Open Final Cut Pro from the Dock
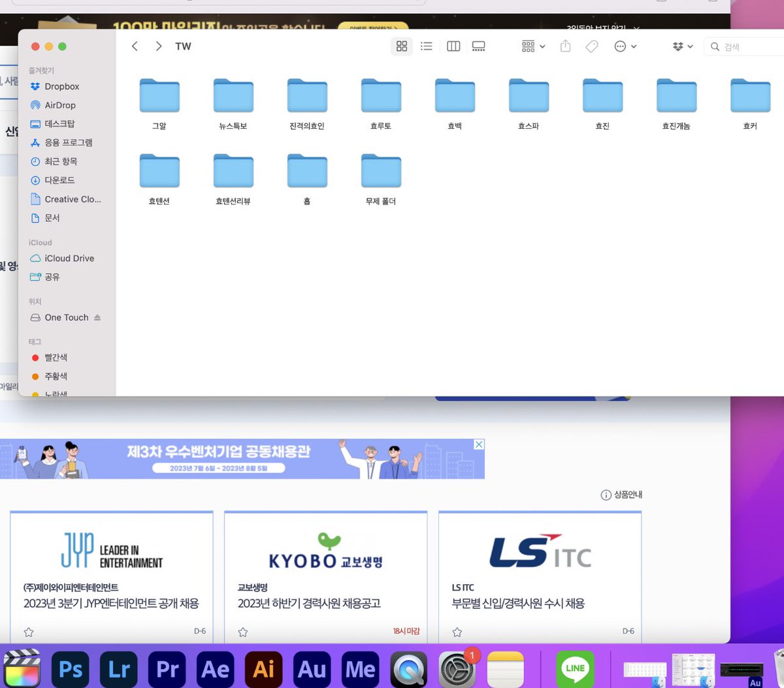This screenshot has width=784, height=688. coord(22,669)
